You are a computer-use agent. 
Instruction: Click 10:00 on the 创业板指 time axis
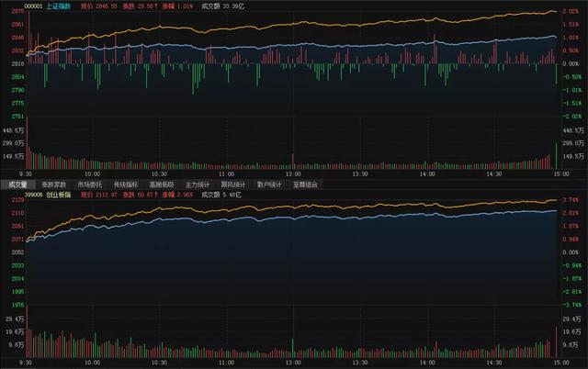tap(92, 363)
